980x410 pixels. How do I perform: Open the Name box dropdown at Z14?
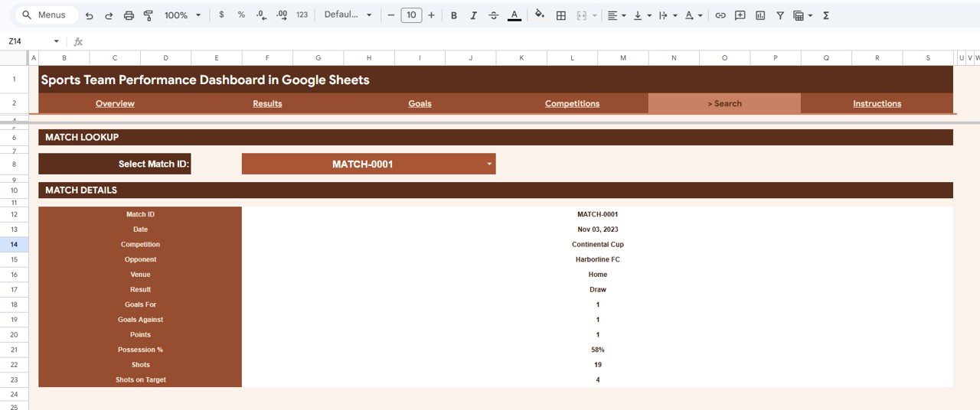56,41
